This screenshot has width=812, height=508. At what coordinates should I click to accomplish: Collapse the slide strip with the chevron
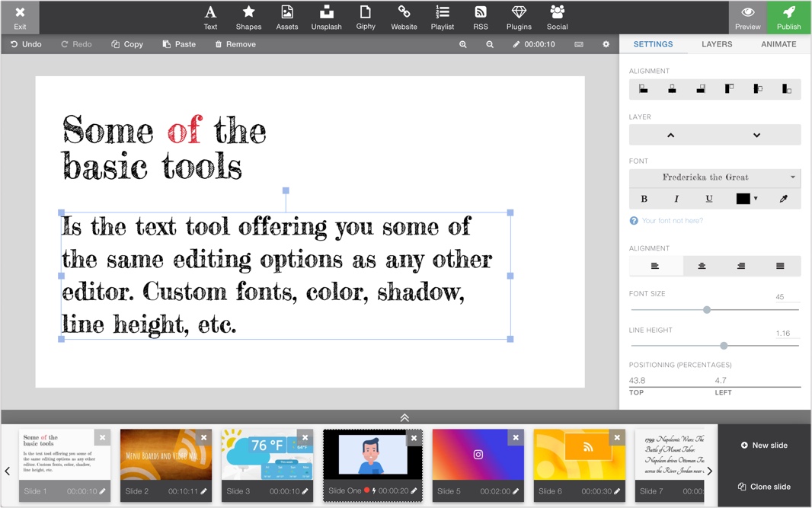404,417
